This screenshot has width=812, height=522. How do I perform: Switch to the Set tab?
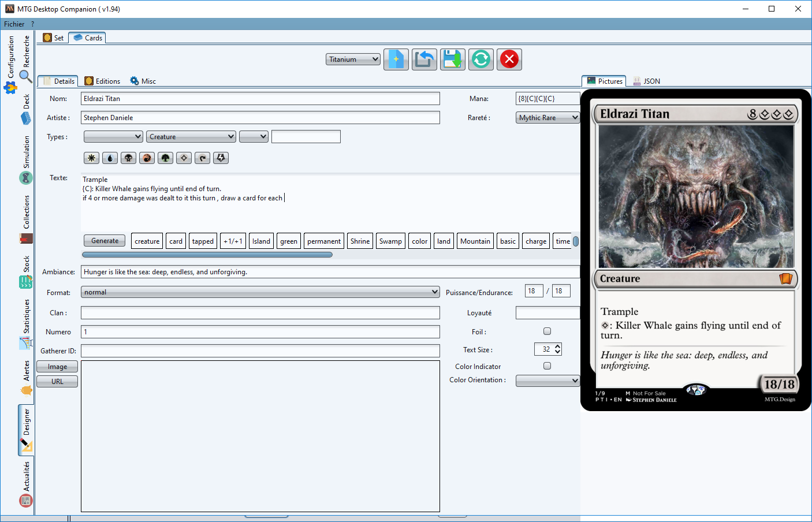coord(53,38)
